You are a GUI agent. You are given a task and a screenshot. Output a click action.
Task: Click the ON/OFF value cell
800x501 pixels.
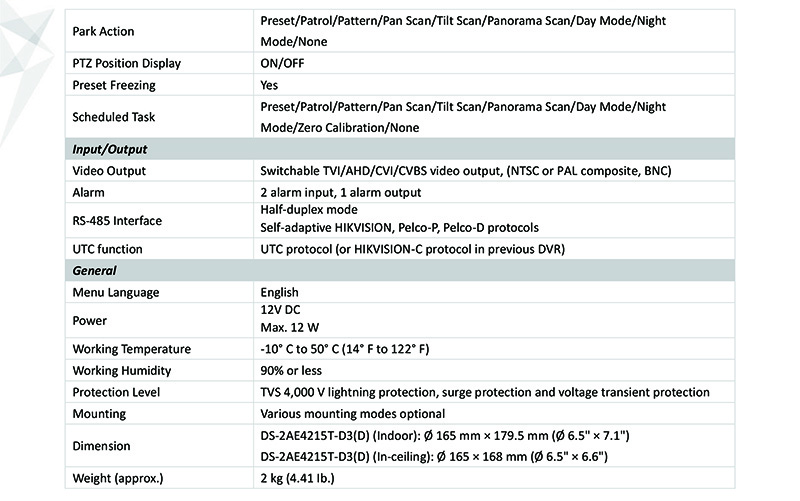[283, 64]
